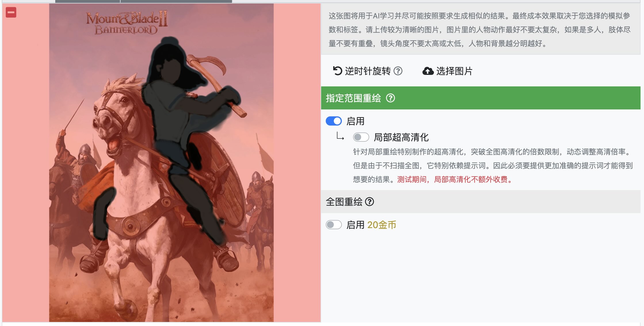Image resolution: width=644 pixels, height=326 pixels.
Task: Collapse the green 指定范围重绘 section header
Action: (x=481, y=98)
